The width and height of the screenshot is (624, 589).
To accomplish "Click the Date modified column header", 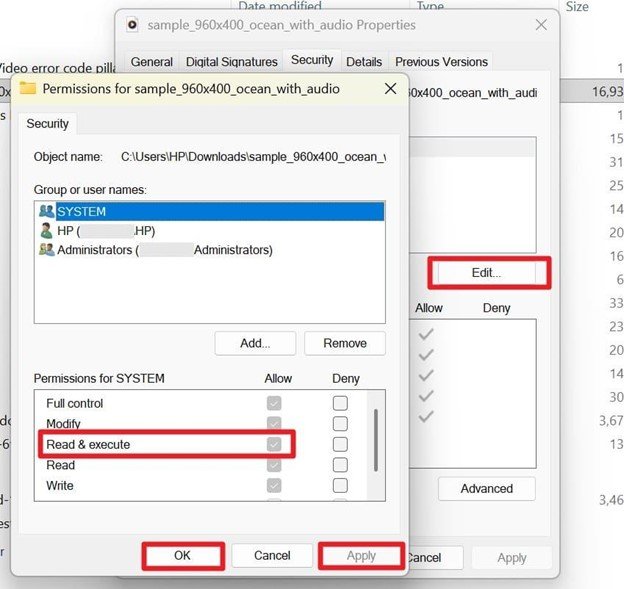I will tap(280, 6).
